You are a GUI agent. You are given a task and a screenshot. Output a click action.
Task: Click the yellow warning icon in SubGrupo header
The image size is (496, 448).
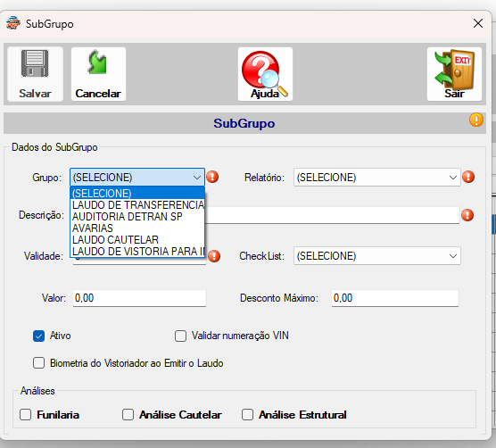(476, 120)
